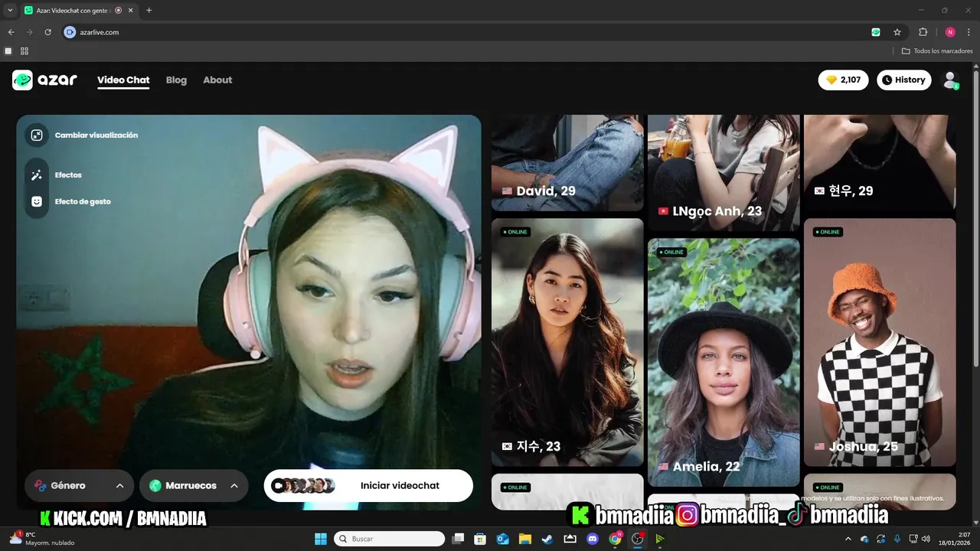This screenshot has width=980, height=551.
Task: Open the Efecto de gesto smiley icon
Action: (x=36, y=201)
